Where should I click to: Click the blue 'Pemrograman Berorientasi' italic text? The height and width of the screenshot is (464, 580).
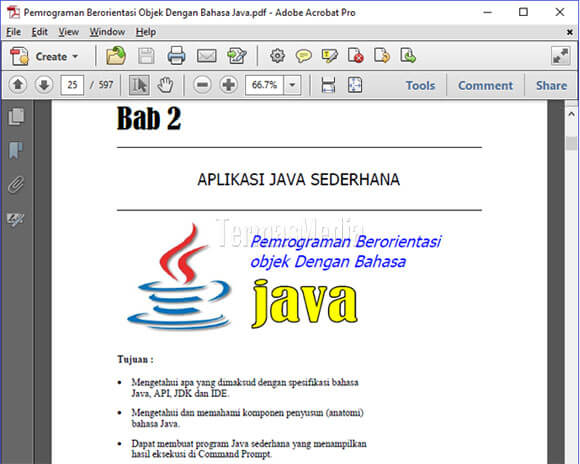345,242
